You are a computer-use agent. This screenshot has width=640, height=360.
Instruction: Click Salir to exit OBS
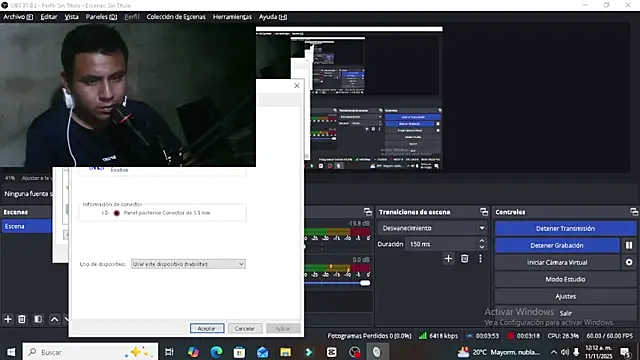coord(565,313)
